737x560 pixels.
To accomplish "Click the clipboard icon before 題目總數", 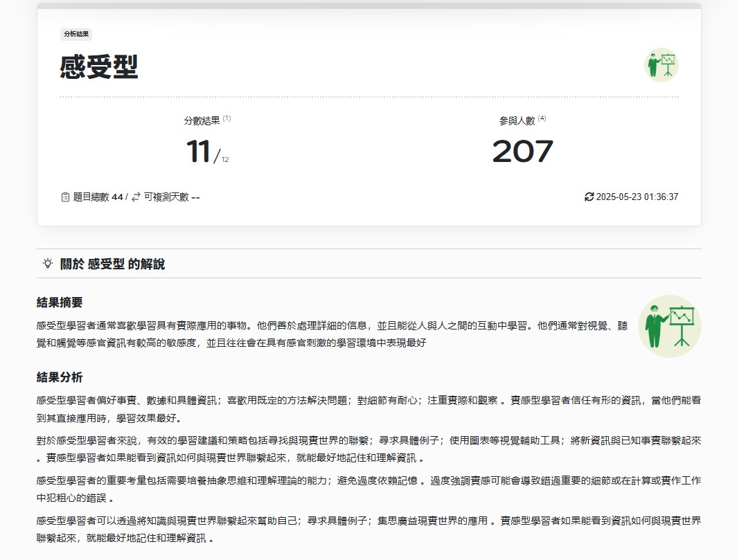I will (66, 197).
